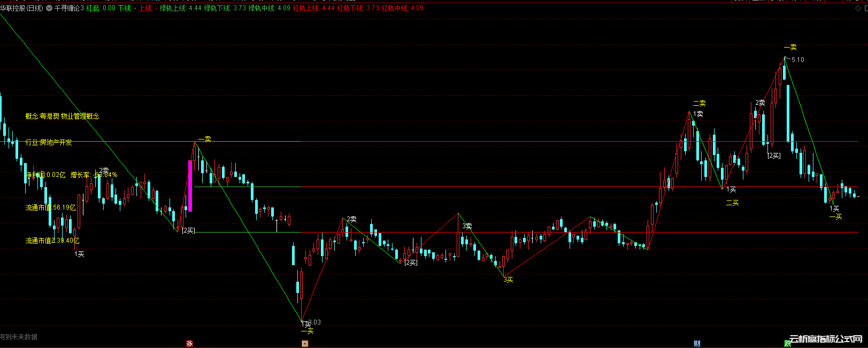Image resolution: width=868 pixels, height=348 pixels.
Task: Click the 千寻缠论3 indicator name
Action: point(69,9)
